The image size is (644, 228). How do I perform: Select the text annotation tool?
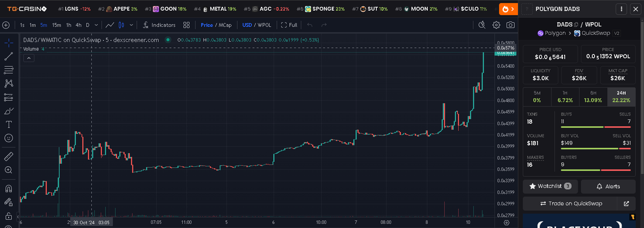[x=9, y=124]
